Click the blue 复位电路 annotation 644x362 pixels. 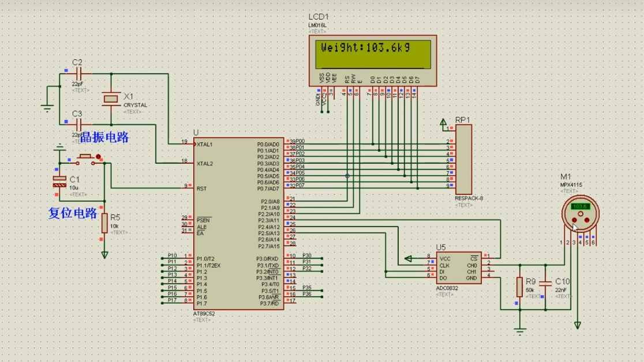coord(73,213)
